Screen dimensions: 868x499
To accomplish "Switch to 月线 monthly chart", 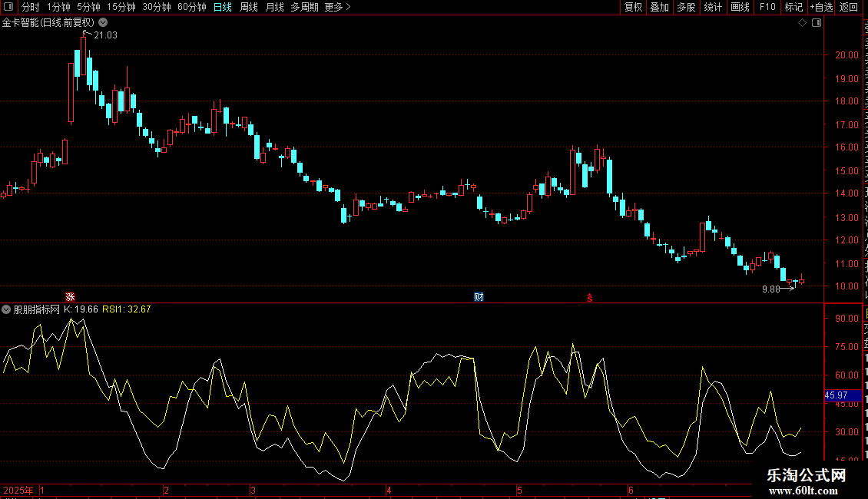I will point(274,7).
